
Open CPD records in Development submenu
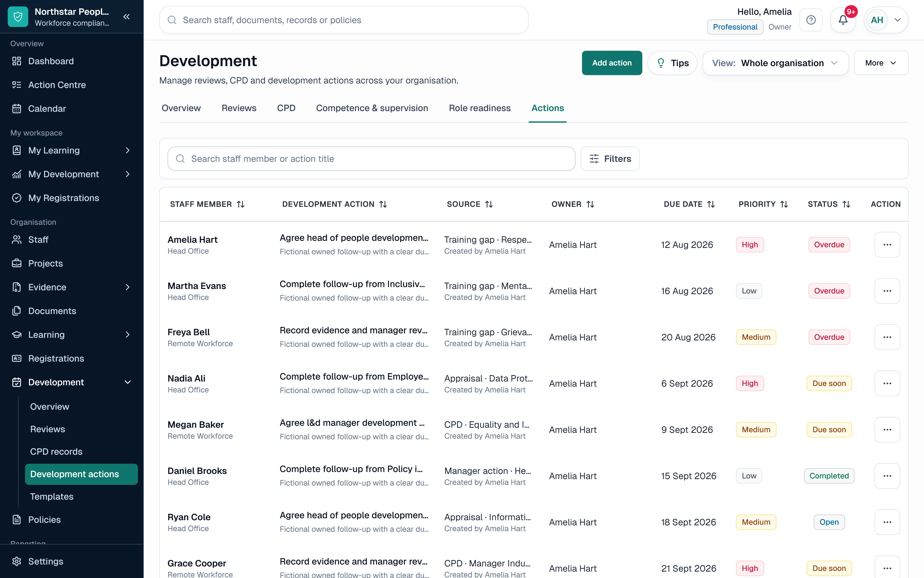[x=81, y=451]
